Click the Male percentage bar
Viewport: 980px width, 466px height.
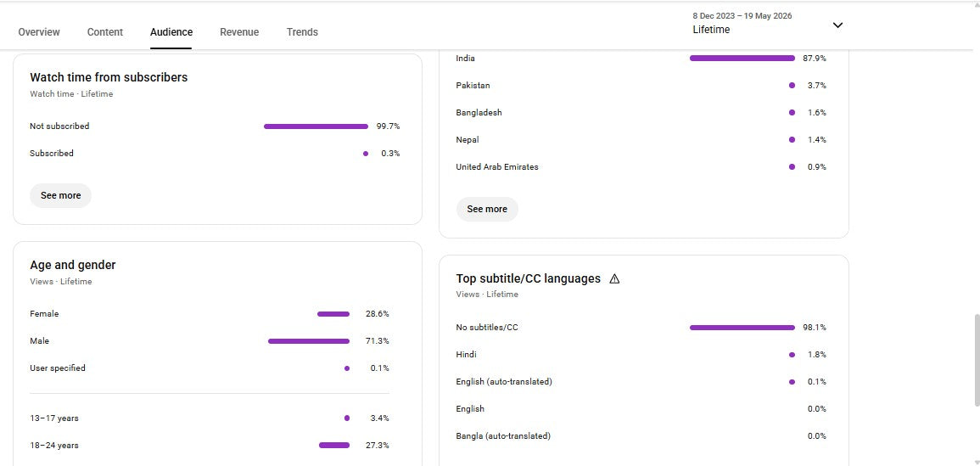pos(309,341)
